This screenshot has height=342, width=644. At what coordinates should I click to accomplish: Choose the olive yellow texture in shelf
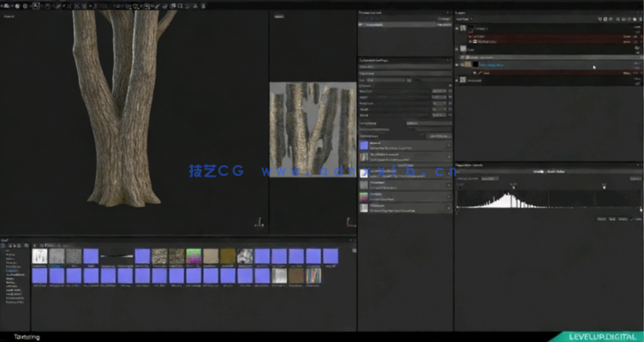pyautogui.click(x=228, y=256)
